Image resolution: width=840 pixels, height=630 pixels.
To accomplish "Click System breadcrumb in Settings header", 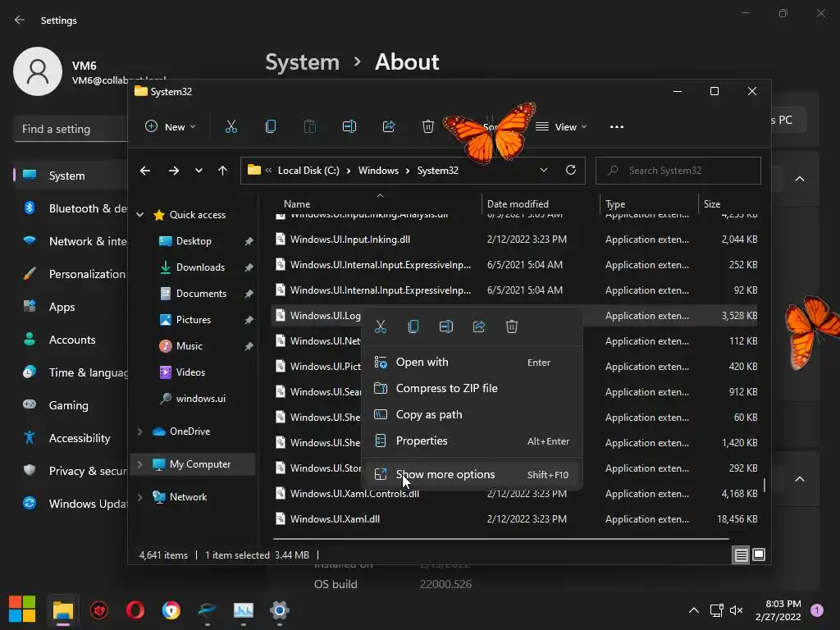I will [302, 62].
